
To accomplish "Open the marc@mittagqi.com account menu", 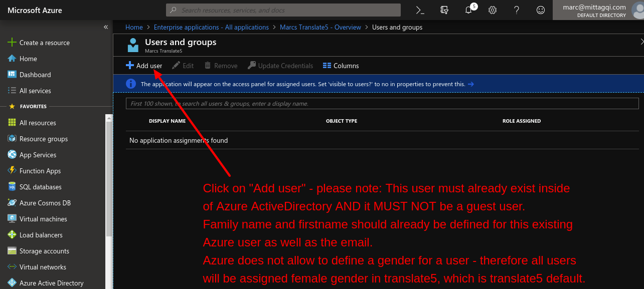I will (x=594, y=10).
